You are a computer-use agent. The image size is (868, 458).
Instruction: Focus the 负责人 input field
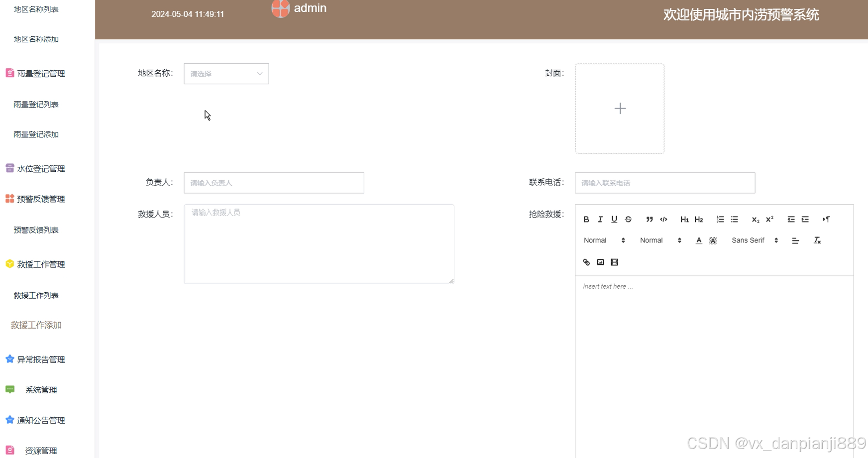click(274, 183)
